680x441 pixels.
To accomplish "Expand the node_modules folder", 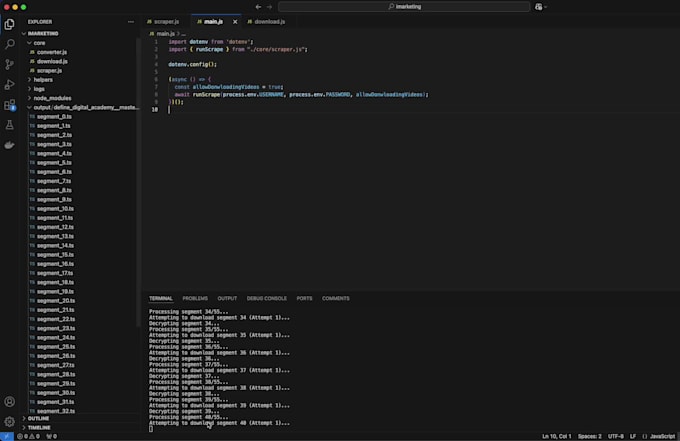I will [x=52, y=98].
